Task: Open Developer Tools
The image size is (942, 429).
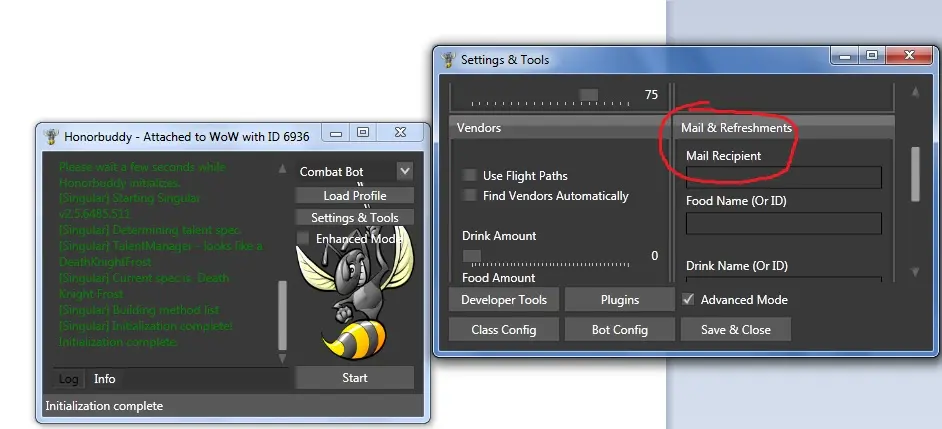Action: (x=503, y=300)
